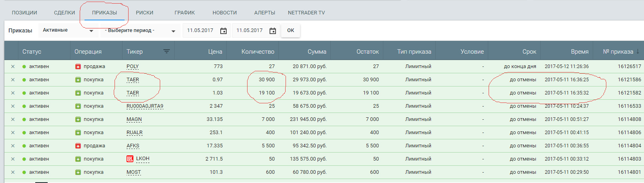644x183 pixels.
Task: Open calendar picker for the start date
Action: pos(223,31)
